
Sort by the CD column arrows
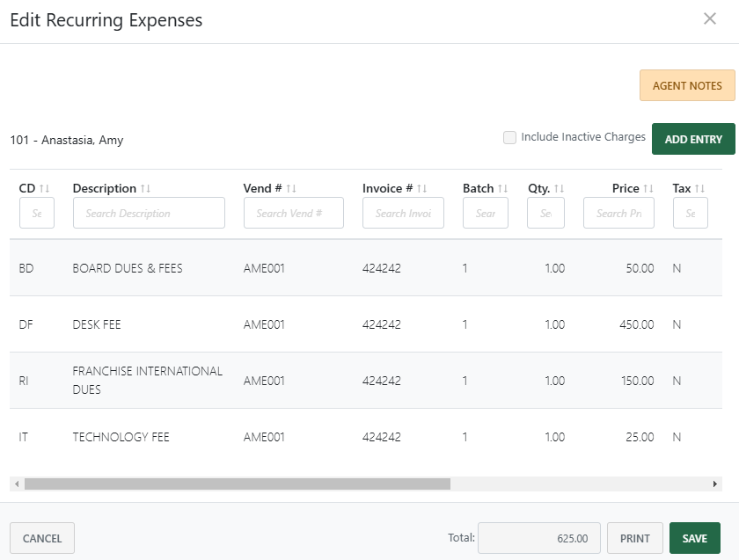click(44, 188)
